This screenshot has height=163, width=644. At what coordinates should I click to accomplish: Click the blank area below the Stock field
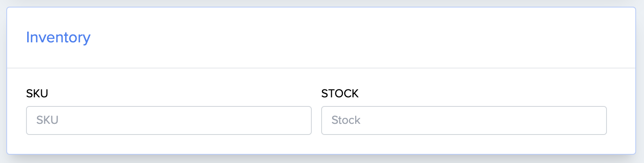[x=464, y=144]
